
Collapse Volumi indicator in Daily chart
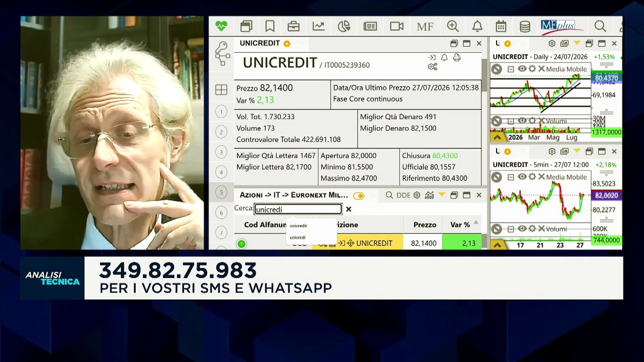(x=511, y=121)
